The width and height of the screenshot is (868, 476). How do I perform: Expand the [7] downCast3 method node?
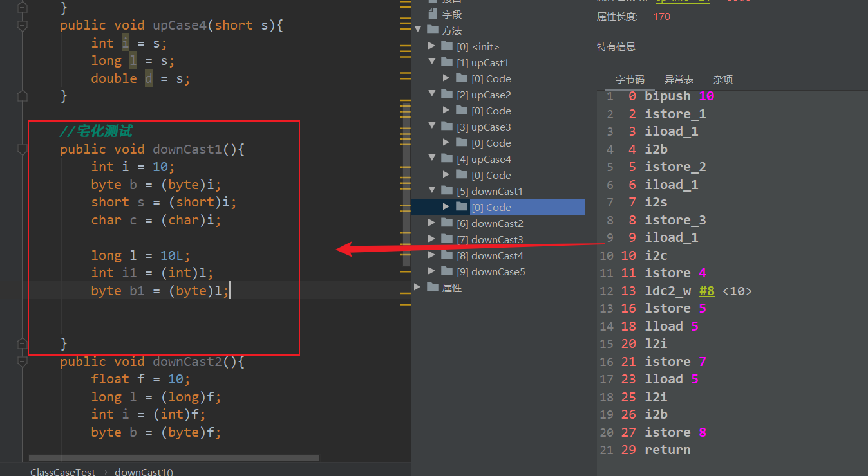click(433, 239)
